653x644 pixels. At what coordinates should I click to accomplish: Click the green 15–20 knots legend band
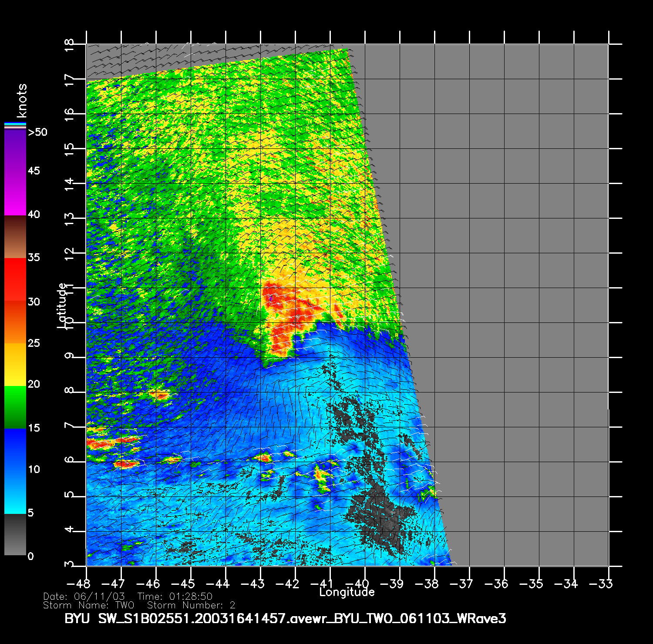[x=15, y=407]
